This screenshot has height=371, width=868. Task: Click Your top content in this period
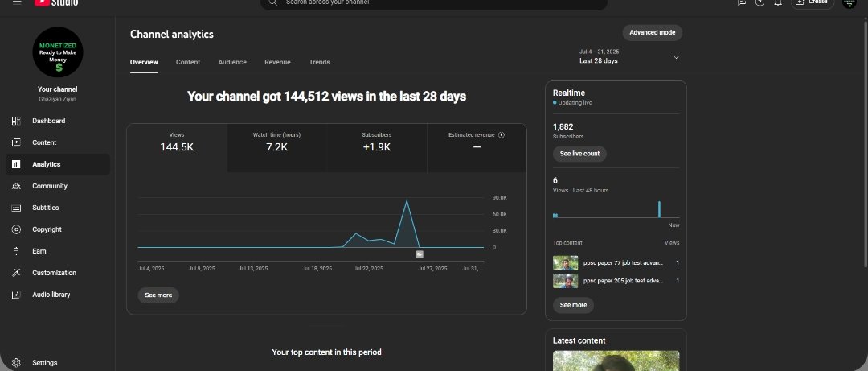pyautogui.click(x=326, y=352)
